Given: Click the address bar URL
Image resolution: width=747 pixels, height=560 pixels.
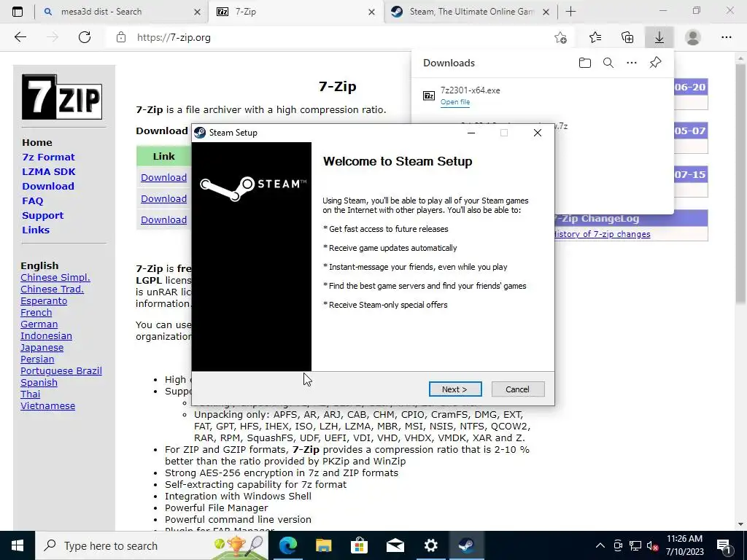Looking at the screenshot, I should pos(174,37).
